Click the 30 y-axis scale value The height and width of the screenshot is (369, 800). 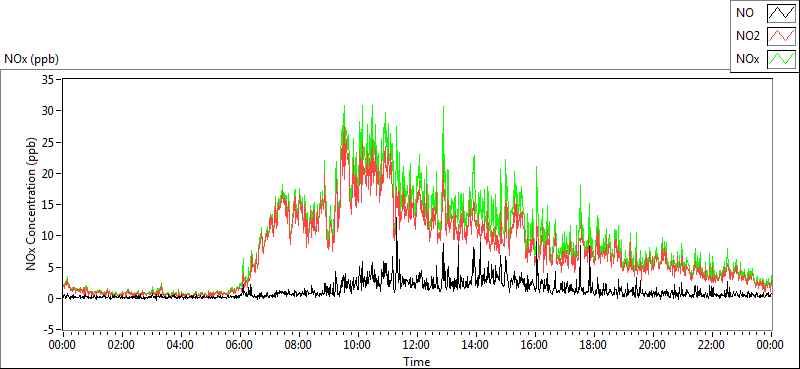pos(48,110)
